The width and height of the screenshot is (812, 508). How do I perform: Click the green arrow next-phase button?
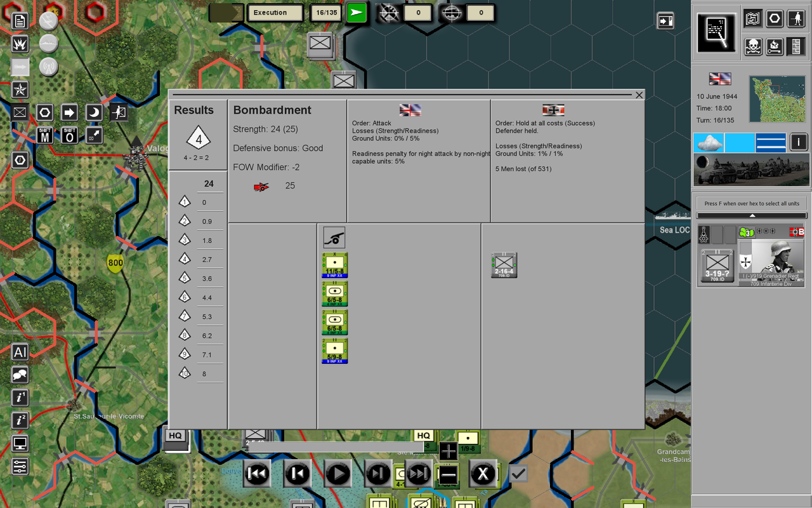357,13
